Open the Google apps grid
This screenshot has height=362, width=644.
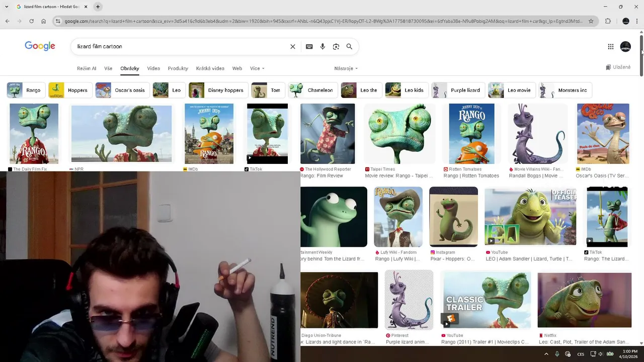click(610, 46)
